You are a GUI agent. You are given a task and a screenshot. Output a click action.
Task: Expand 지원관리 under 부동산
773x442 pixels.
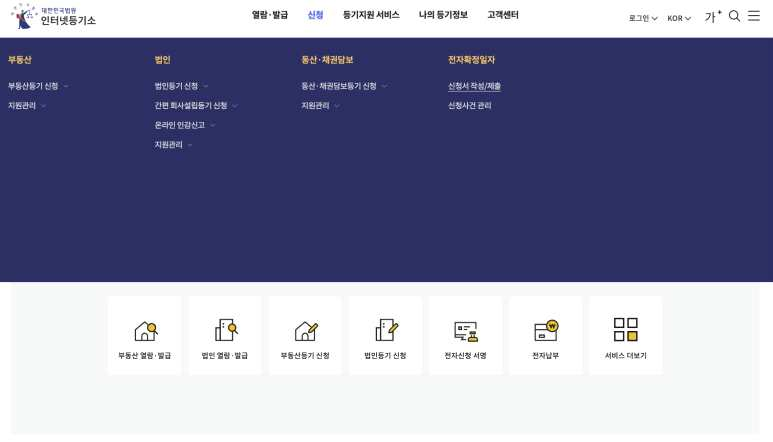[x=27, y=105]
